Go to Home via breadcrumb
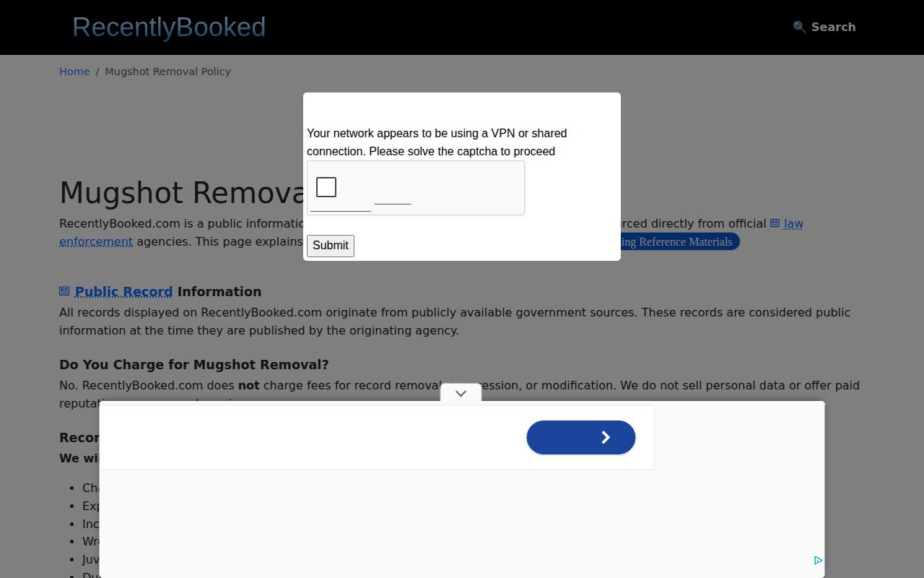This screenshot has height=578, width=924. click(x=74, y=72)
